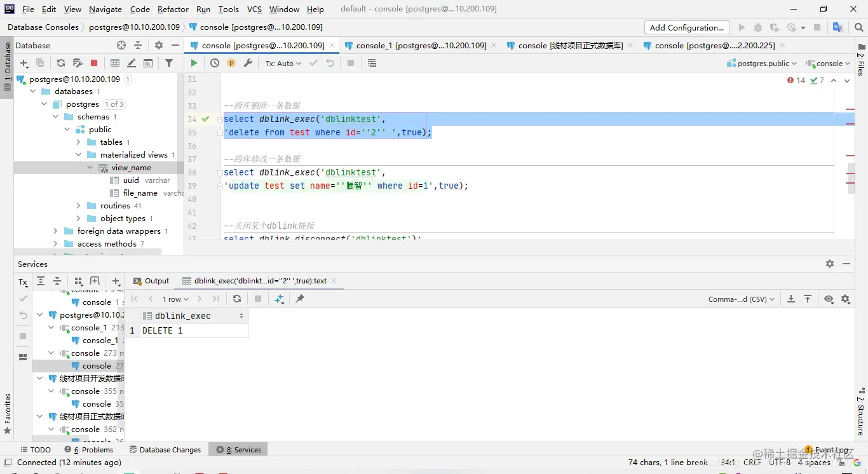Open table editor icon in Database toolbar
Image resolution: width=868 pixels, height=474 pixels.
pyautogui.click(x=115, y=63)
